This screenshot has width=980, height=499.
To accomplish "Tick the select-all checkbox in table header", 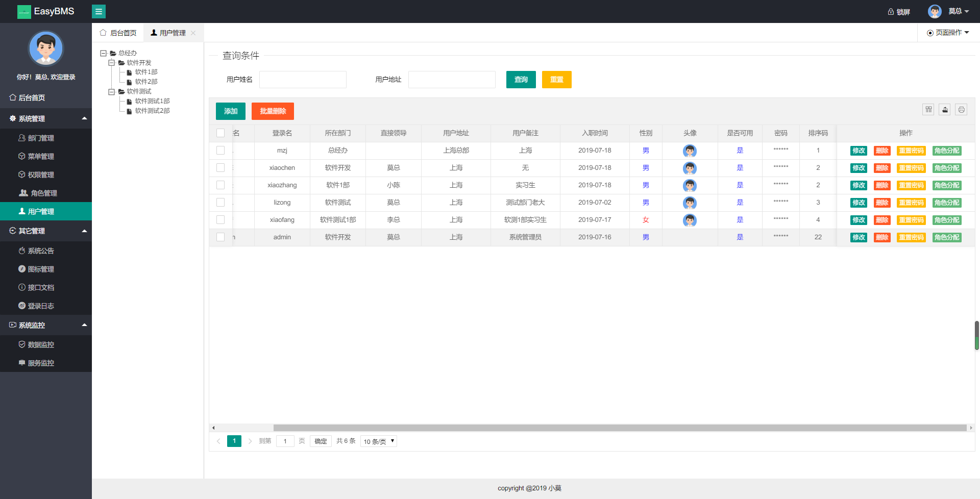I will tap(220, 133).
